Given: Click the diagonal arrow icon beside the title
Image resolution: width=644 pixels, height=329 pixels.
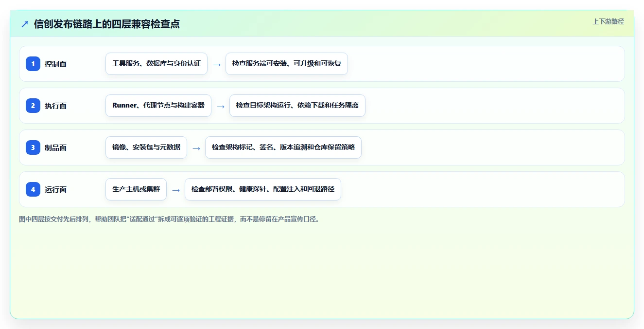Looking at the screenshot, I should [x=25, y=24].
